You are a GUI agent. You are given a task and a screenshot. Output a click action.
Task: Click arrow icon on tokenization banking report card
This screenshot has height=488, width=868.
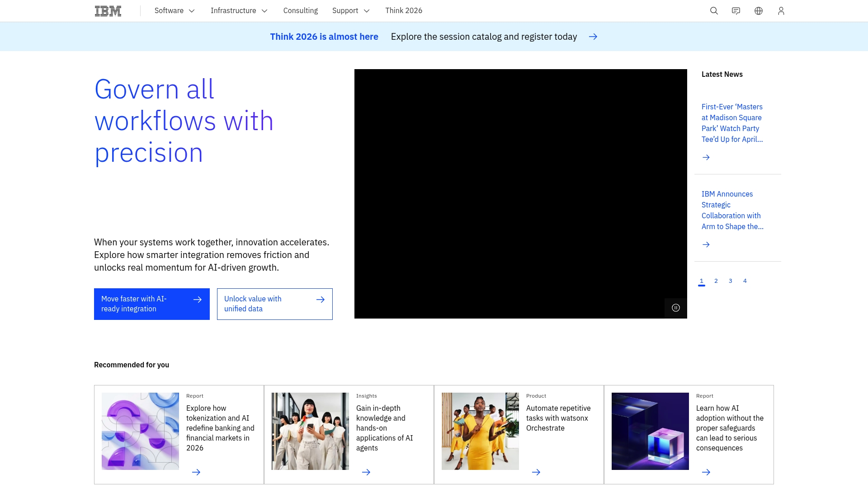click(x=196, y=472)
